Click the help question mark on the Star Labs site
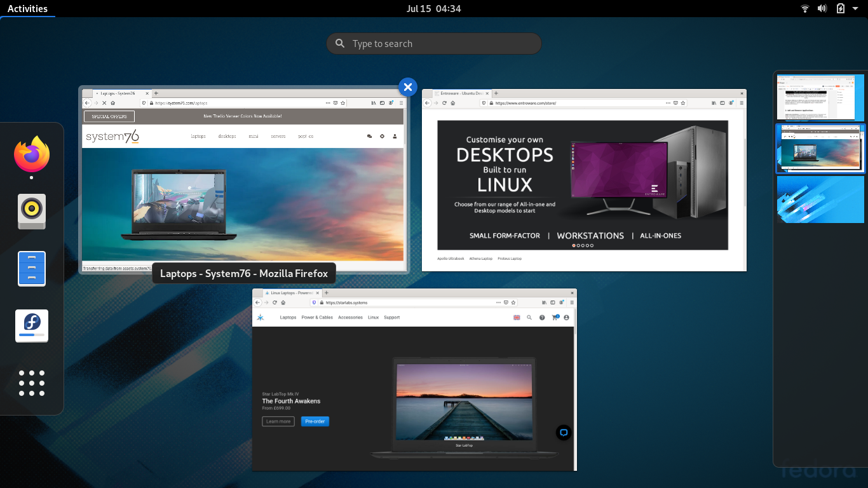This screenshot has height=488, width=868. [x=542, y=318]
